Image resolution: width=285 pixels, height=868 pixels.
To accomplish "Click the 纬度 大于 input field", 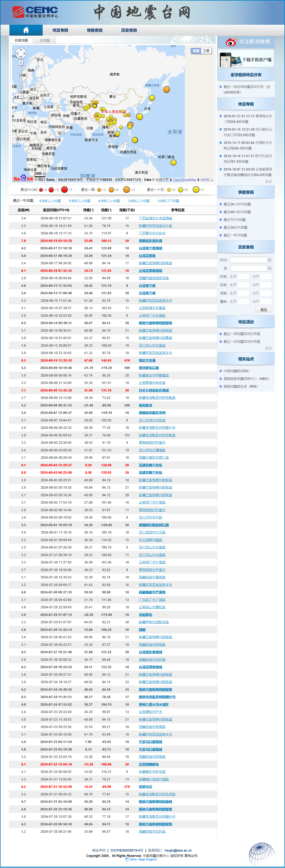I will [x=243, y=277].
